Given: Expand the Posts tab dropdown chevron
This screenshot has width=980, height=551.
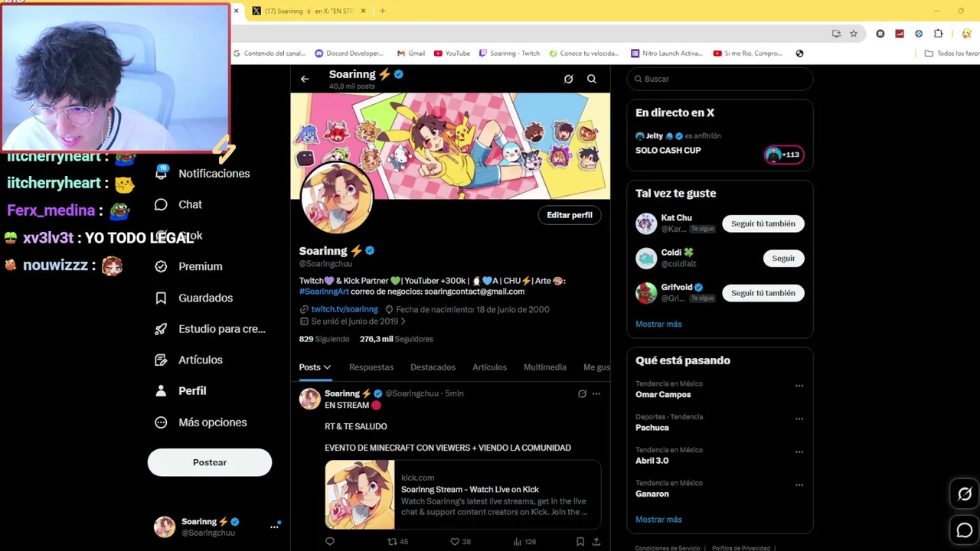Looking at the screenshot, I should pos(327,368).
